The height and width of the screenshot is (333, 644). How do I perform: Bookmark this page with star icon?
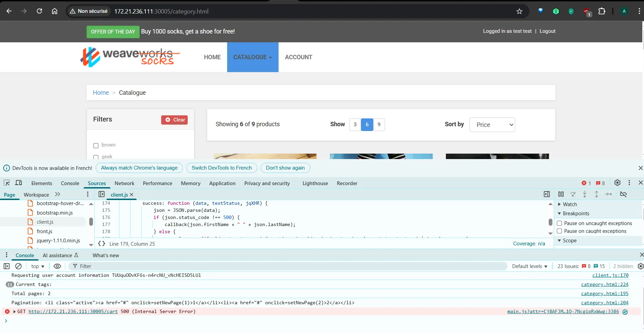tap(519, 12)
